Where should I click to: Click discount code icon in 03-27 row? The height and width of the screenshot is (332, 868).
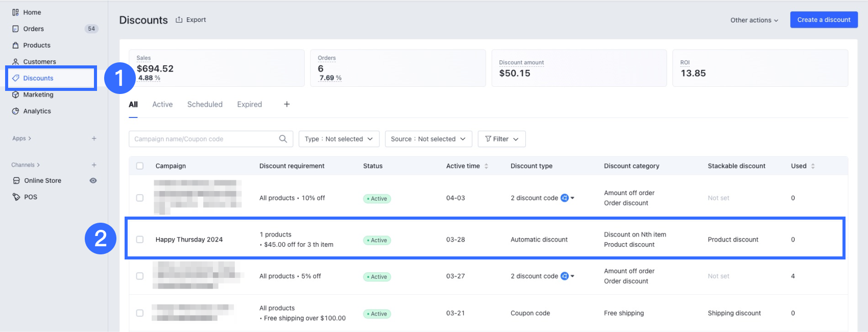[x=565, y=276]
